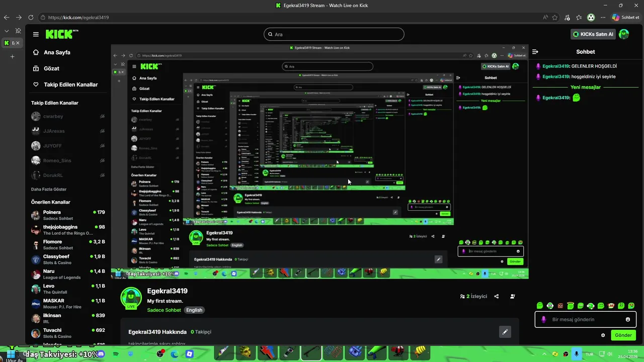Open recommended channel MASKAR
644x362 pixels.
point(68,304)
